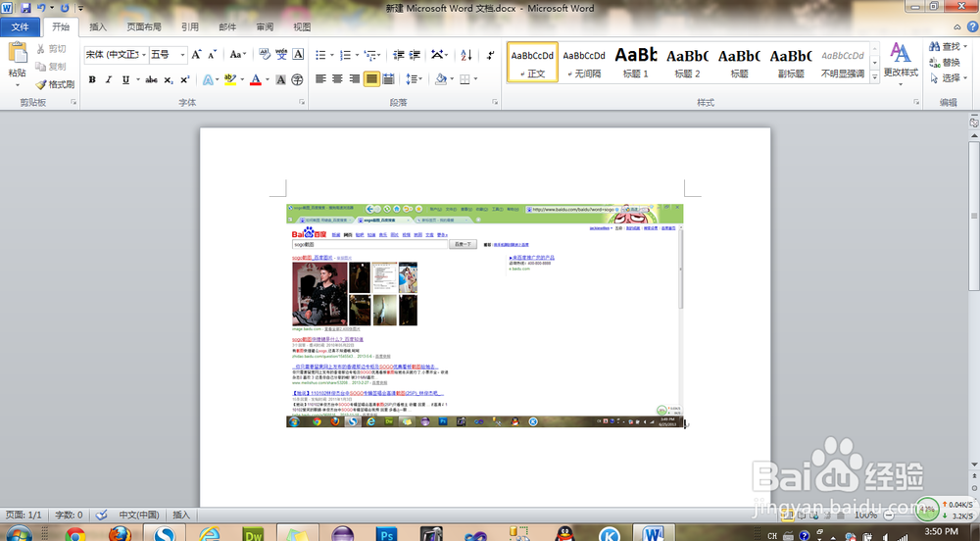Click the Increase Indent icon
Screen dimensions: 980x541
coord(415,55)
